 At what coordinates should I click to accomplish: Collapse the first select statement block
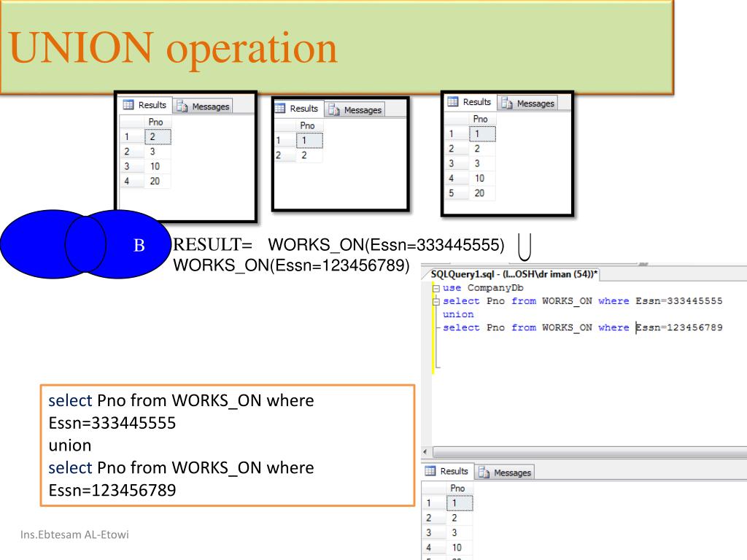[x=436, y=301]
